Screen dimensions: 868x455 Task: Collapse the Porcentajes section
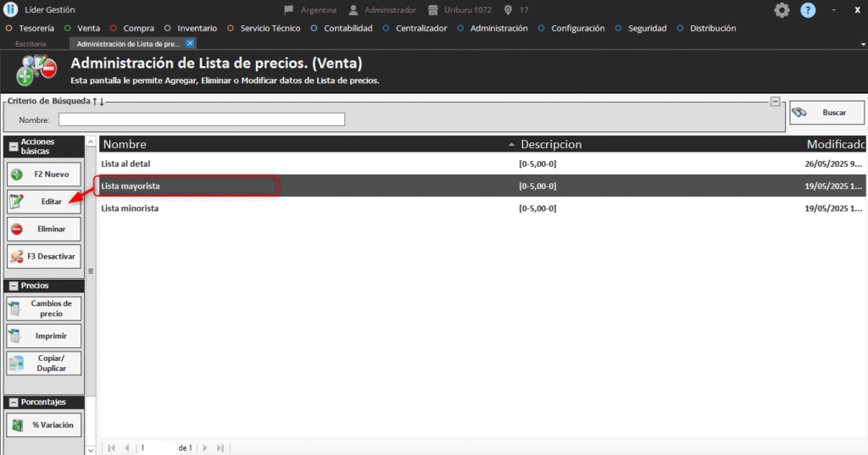pyautogui.click(x=13, y=402)
